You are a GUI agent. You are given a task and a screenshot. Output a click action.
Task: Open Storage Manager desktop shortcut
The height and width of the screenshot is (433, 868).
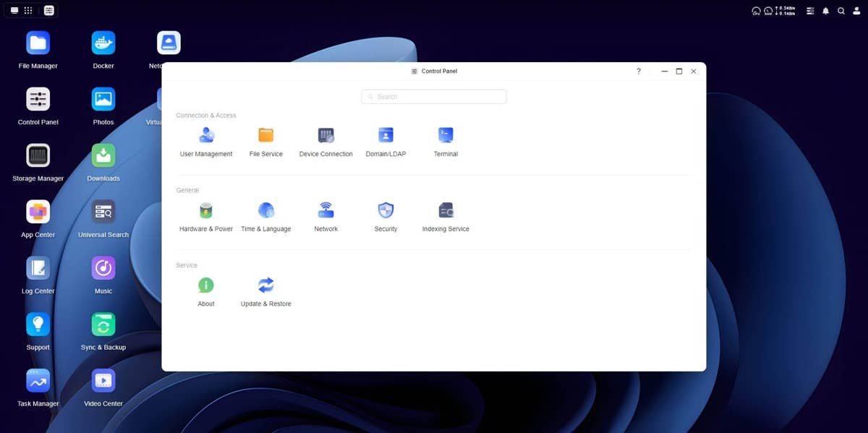click(x=38, y=156)
